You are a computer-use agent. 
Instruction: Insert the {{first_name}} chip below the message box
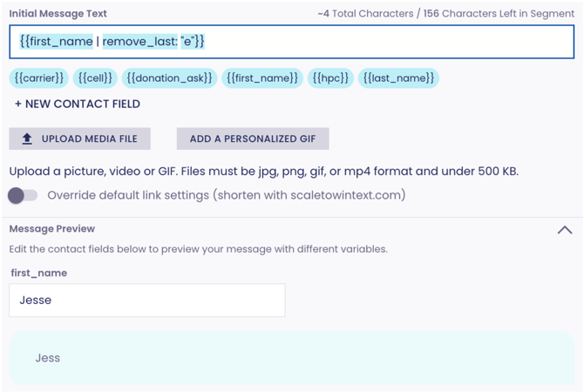[x=262, y=78]
